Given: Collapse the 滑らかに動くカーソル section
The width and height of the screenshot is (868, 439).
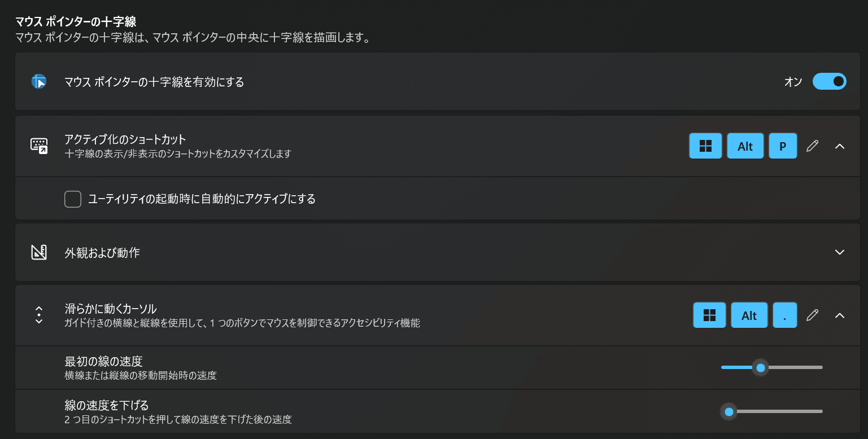Looking at the screenshot, I should [839, 315].
